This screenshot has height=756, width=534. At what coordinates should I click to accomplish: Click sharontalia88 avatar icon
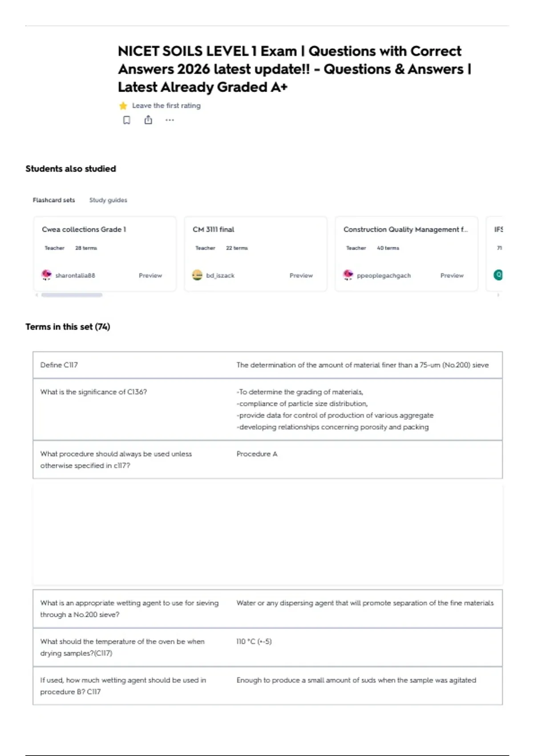(x=46, y=275)
